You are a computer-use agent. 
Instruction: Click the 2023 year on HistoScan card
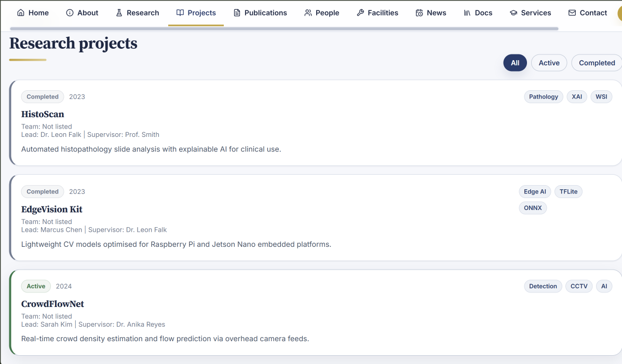[x=77, y=96]
